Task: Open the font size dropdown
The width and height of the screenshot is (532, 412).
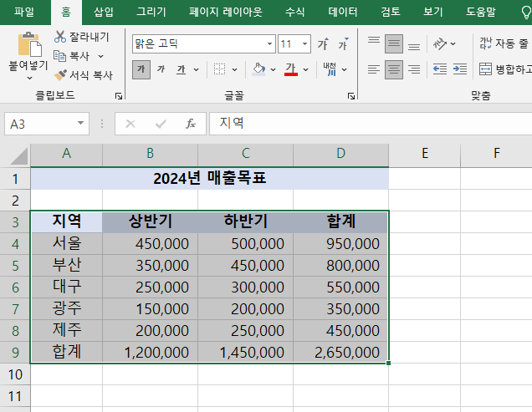Action: 304,43
